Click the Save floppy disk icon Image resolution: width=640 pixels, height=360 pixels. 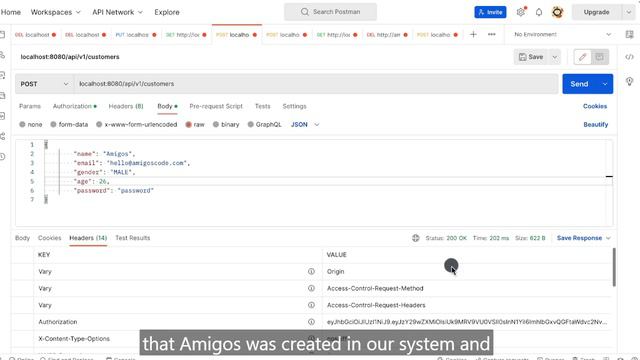[522, 57]
